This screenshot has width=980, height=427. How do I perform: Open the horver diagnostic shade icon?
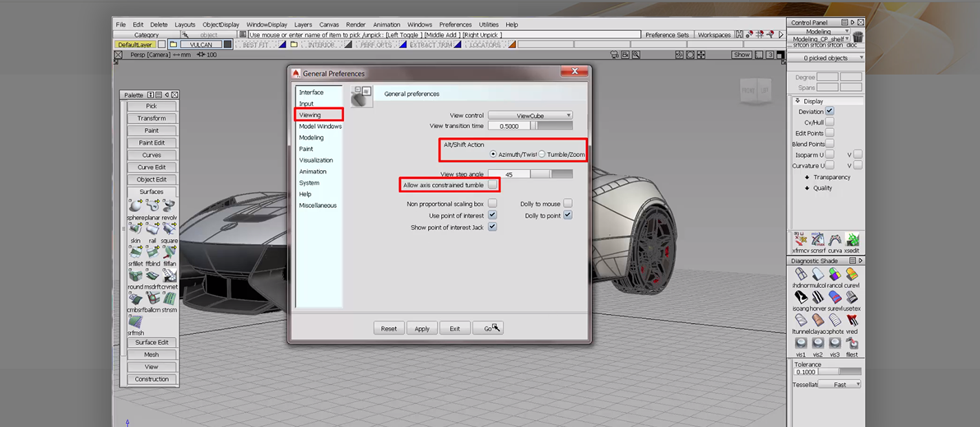817,298
